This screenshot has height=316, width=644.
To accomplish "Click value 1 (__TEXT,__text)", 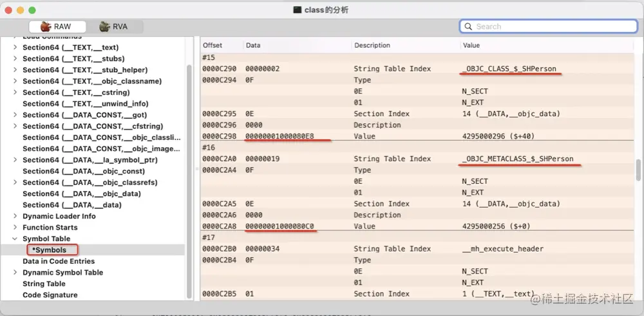I will click(498, 294).
